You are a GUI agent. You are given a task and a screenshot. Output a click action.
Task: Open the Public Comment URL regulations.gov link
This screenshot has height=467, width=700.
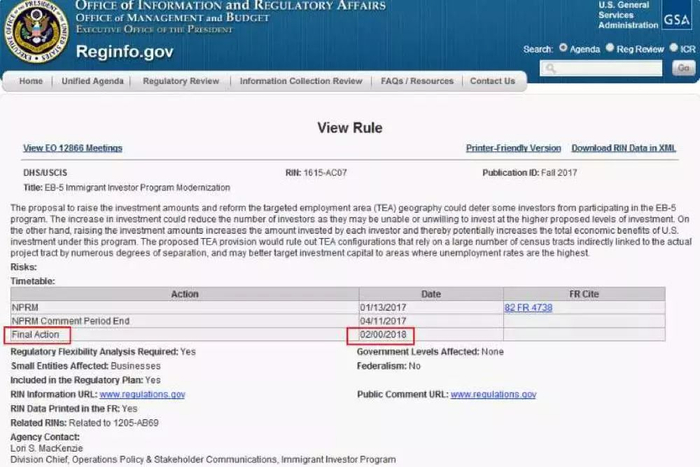pyautogui.click(x=493, y=395)
